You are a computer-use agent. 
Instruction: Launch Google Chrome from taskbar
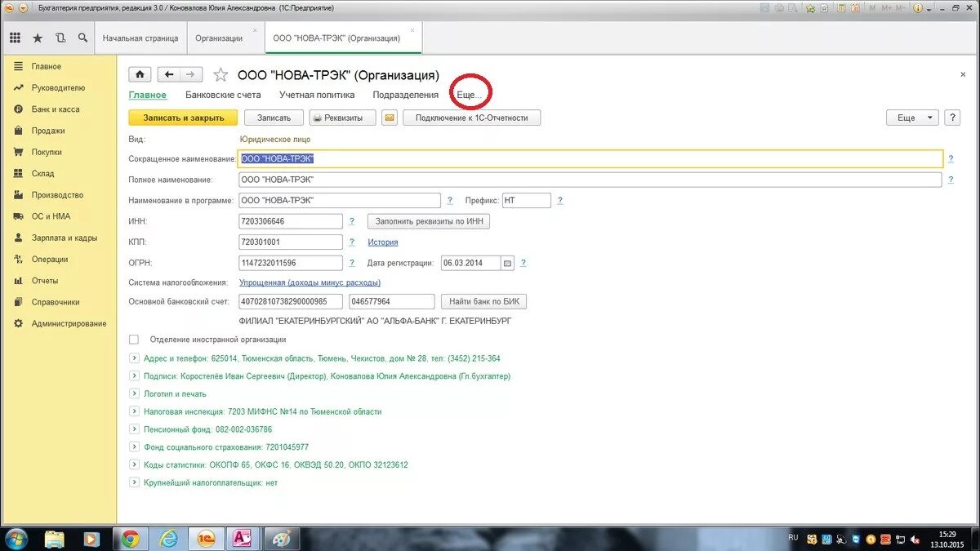tap(131, 539)
